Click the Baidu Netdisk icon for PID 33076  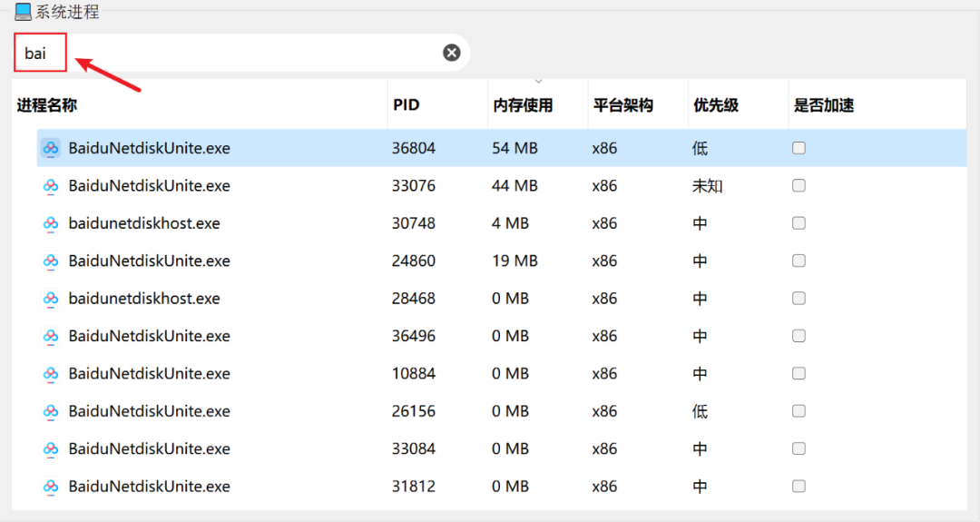(51, 186)
